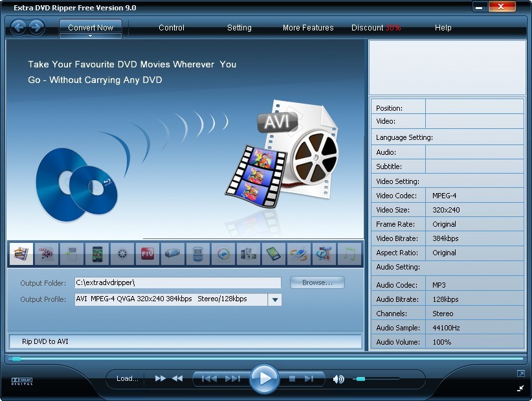Screen dimensions: 532x401
Task: Close the Extra DVD Ripper window
Action: click(501, 6)
